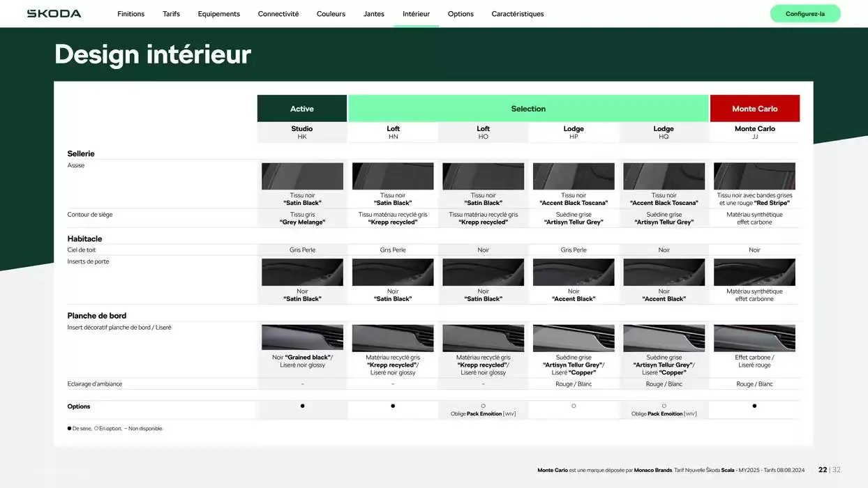Open the Caractéristiques tab
Image resolution: width=868 pixels, height=488 pixels.
coord(517,14)
